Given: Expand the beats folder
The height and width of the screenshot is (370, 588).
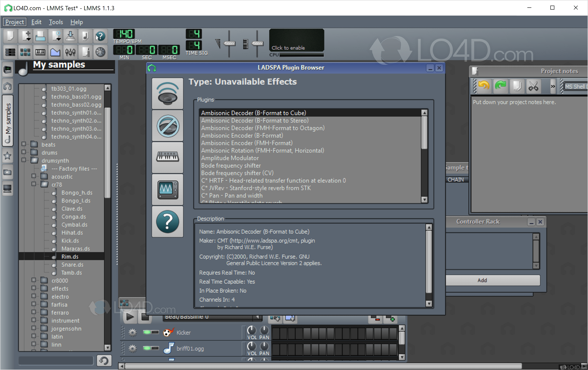Looking at the screenshot, I should pyautogui.click(x=24, y=144).
